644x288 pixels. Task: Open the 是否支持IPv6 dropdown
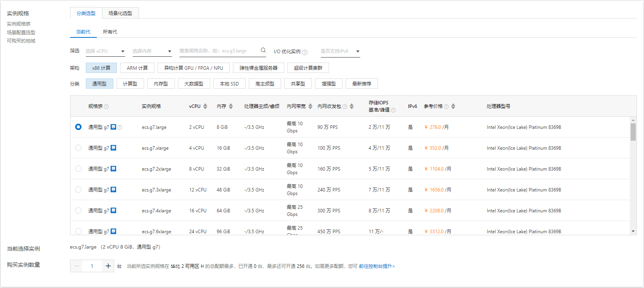[340, 51]
